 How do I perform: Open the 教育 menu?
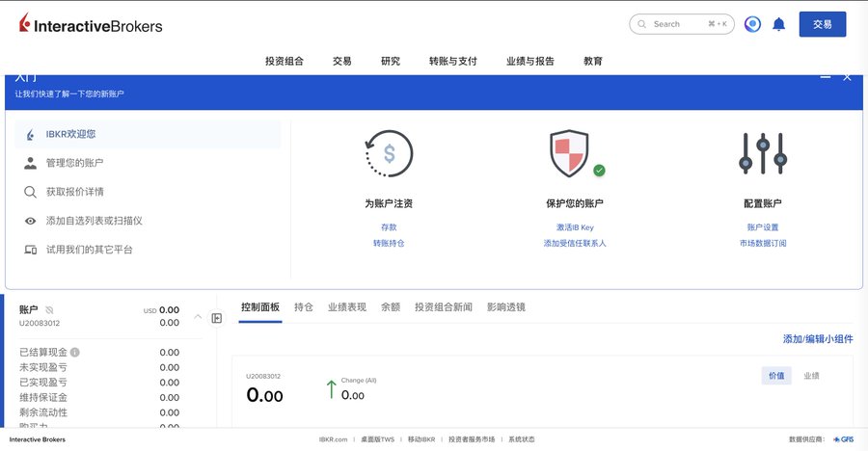click(x=593, y=62)
